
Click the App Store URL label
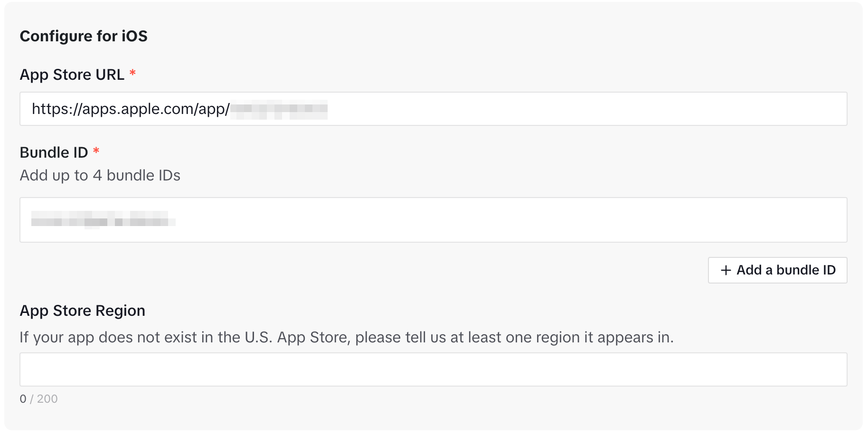point(72,75)
